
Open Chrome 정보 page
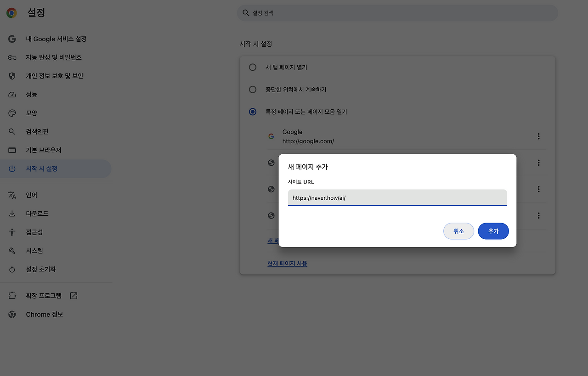[x=56, y=314]
